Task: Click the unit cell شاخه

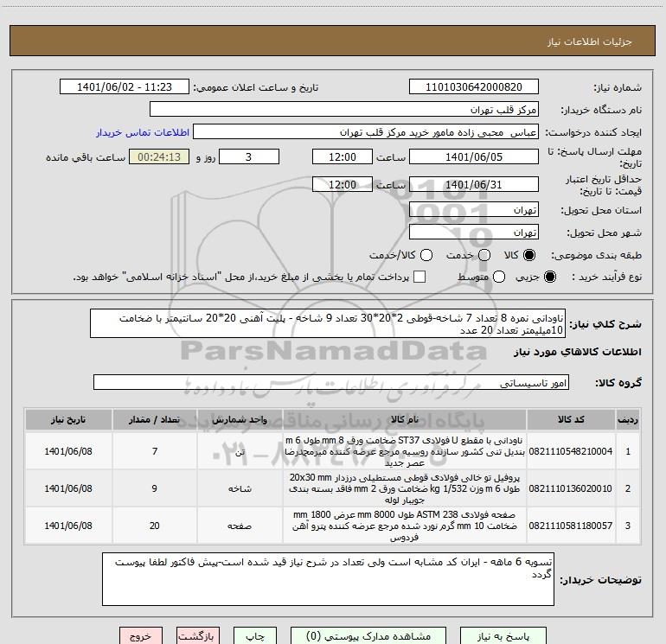Action: coord(240,488)
